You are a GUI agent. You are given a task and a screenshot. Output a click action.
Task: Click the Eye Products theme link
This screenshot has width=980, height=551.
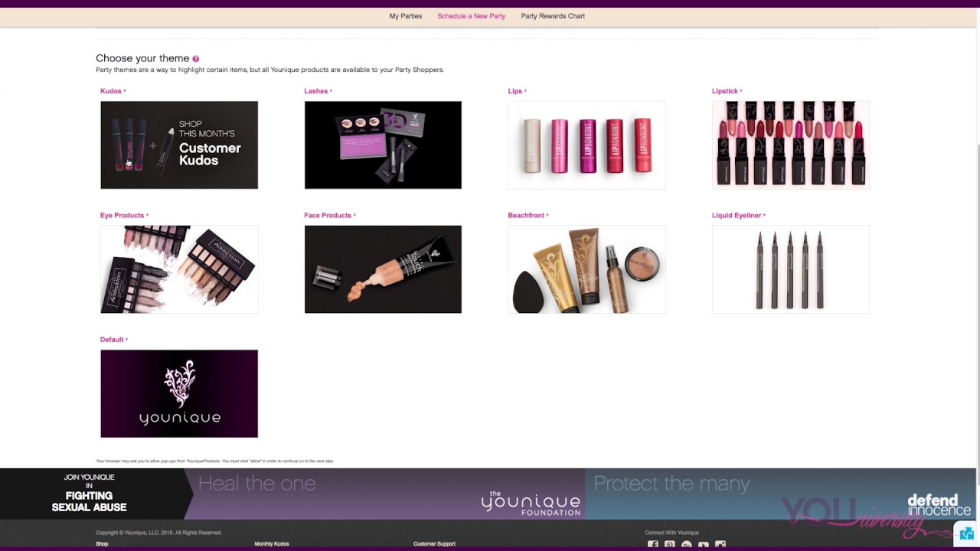(124, 215)
